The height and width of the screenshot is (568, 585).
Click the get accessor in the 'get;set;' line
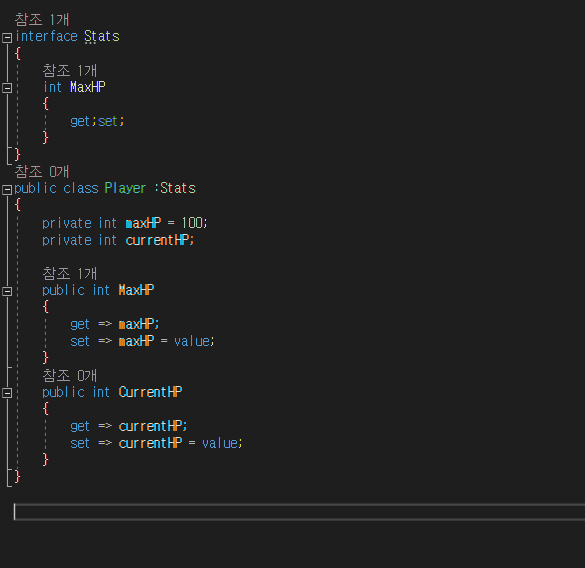click(80, 121)
